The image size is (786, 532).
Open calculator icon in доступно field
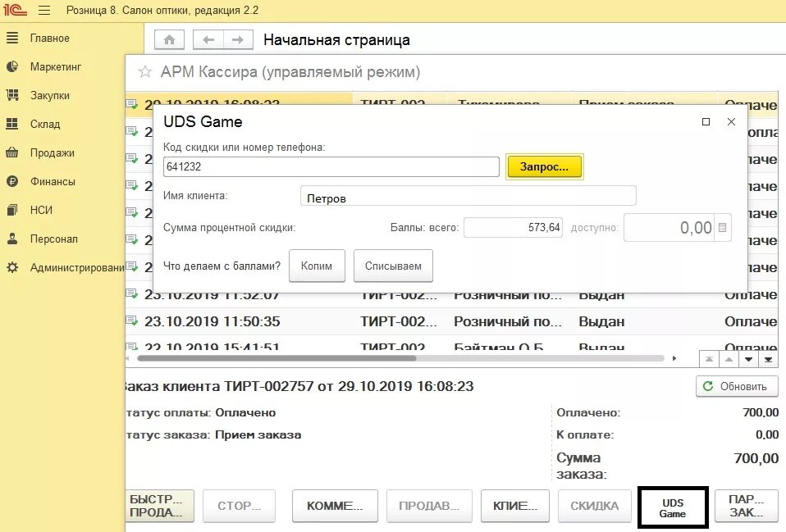pos(722,228)
